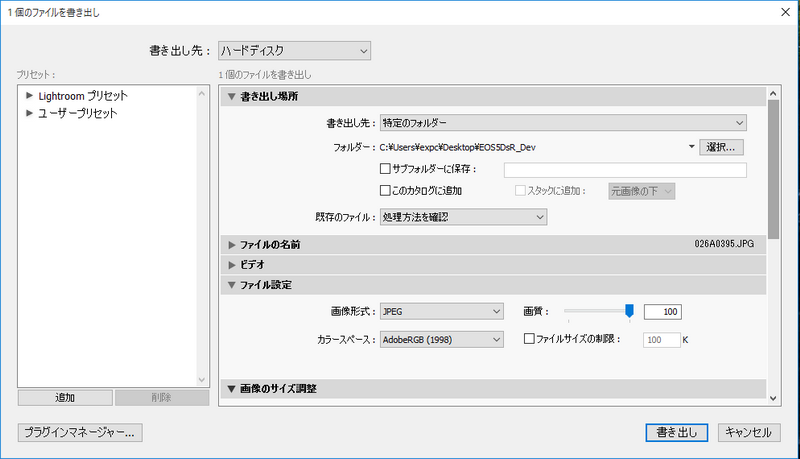This screenshot has height=459, width=800.
Task: Collapse the 画像のサイズ調整 section
Action: point(232,389)
